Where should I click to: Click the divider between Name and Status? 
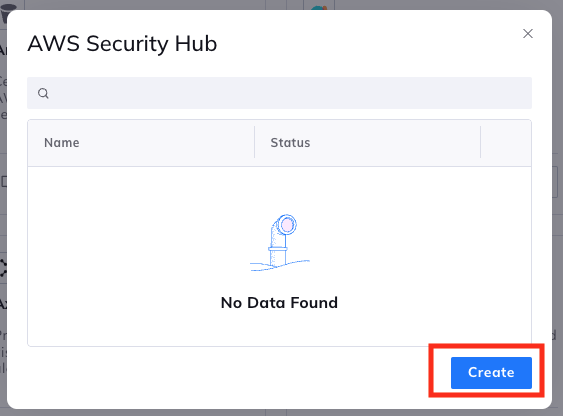(x=255, y=142)
